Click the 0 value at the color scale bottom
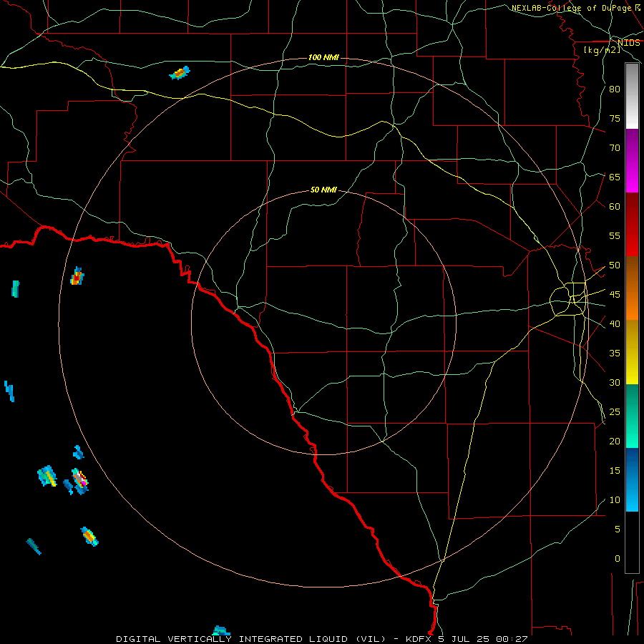The height and width of the screenshot is (644, 644). tap(618, 559)
